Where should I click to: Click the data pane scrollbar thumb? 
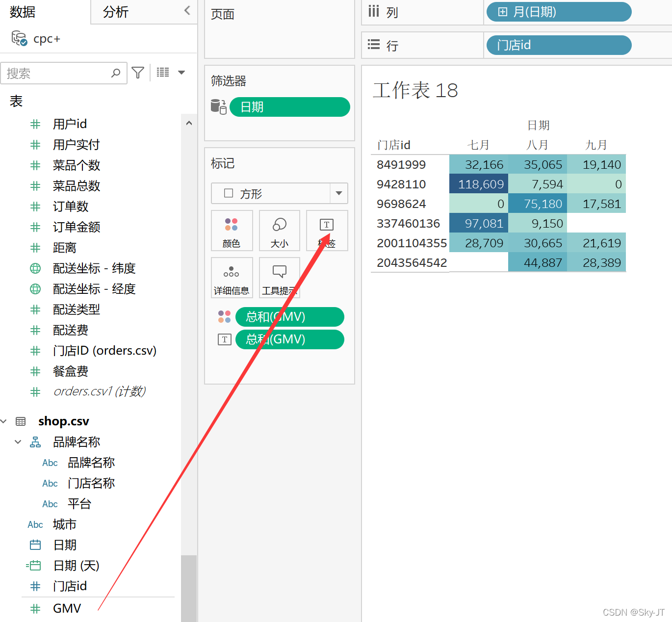(x=189, y=588)
